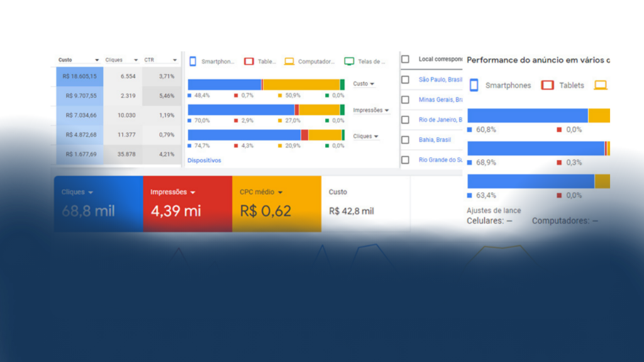This screenshot has height=362, width=644.
Task: Open the Impressões dropdown beside the second device bar
Action: pyautogui.click(x=371, y=110)
